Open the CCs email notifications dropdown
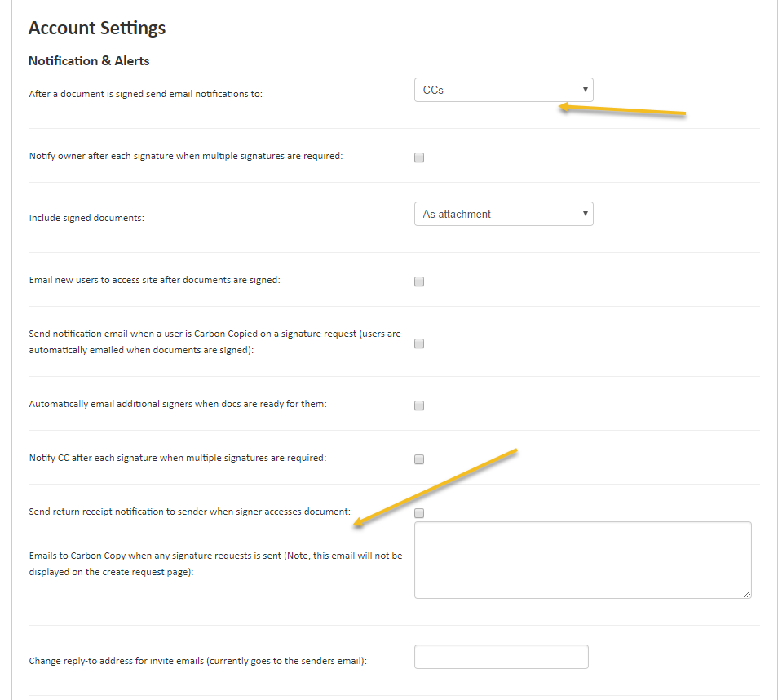The image size is (778, 700). [504, 90]
